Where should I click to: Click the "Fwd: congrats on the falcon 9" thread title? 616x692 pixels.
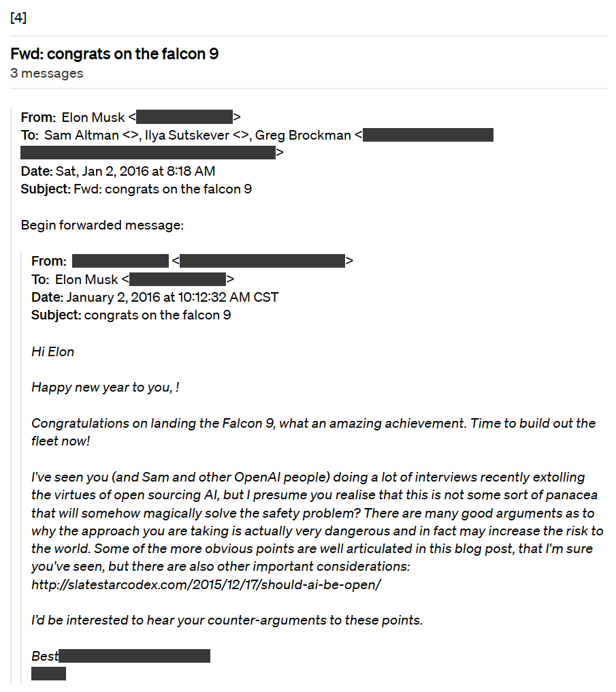[114, 54]
